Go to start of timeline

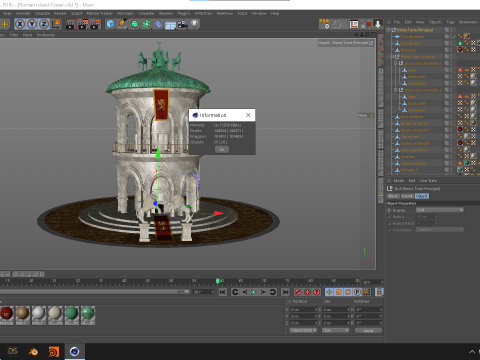click(222, 292)
